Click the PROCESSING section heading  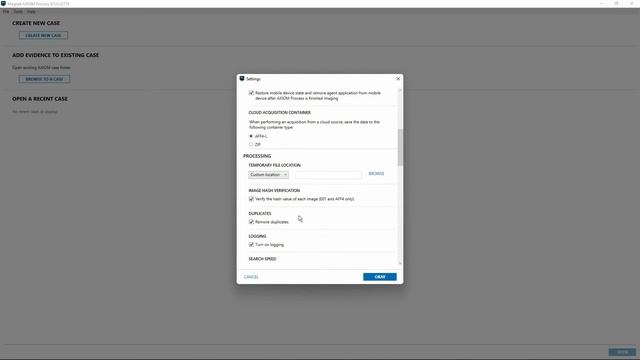click(257, 156)
